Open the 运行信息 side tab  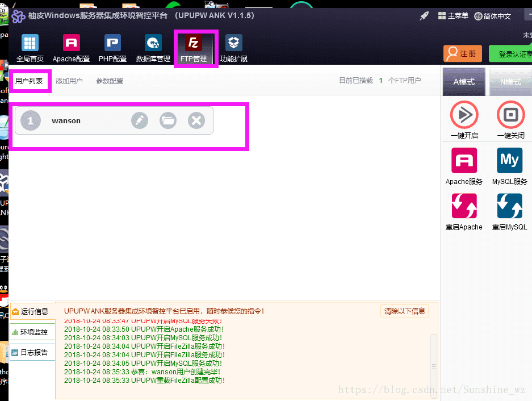(33, 312)
